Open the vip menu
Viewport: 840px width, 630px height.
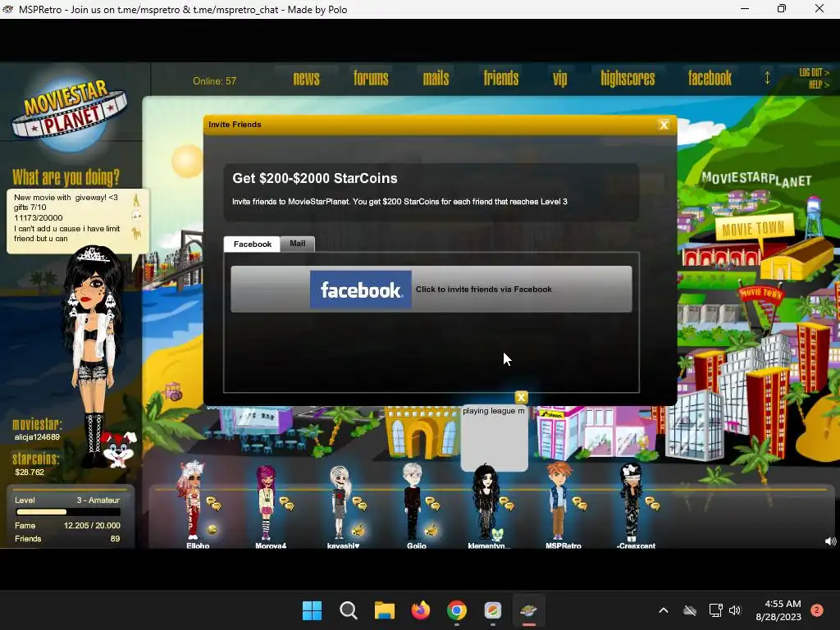pyautogui.click(x=559, y=79)
